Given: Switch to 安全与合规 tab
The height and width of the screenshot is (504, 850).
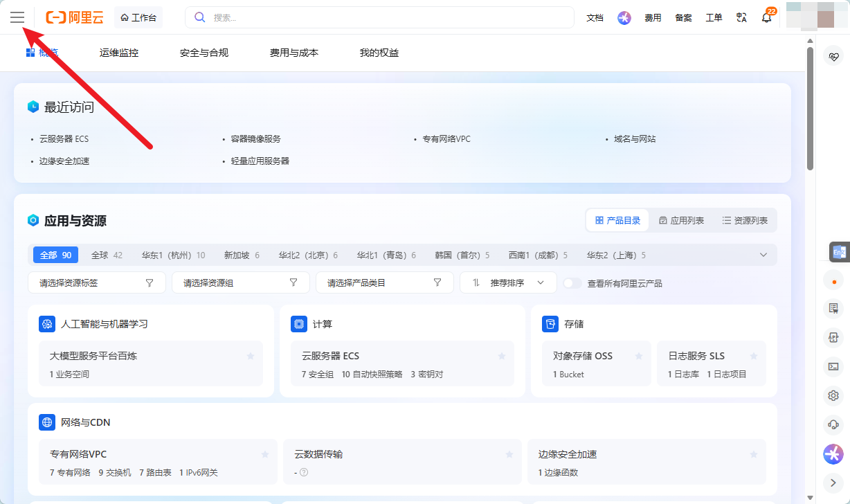Looking at the screenshot, I should (x=204, y=53).
